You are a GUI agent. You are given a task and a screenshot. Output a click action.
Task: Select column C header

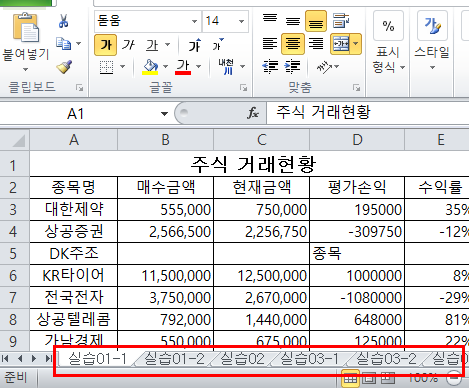click(262, 140)
